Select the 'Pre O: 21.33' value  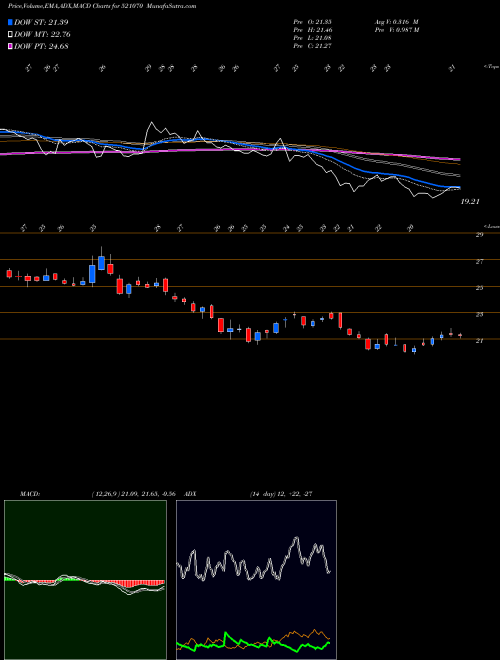(312, 22)
